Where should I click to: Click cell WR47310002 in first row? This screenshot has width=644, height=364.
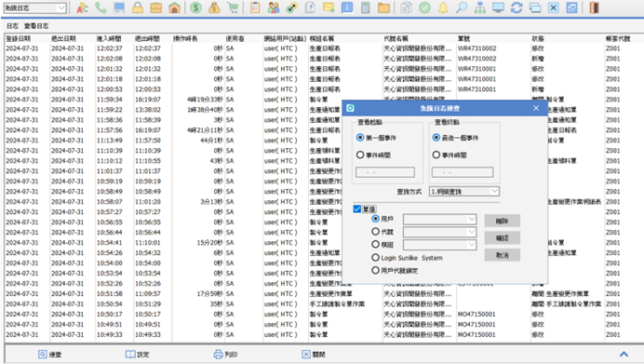pos(476,48)
